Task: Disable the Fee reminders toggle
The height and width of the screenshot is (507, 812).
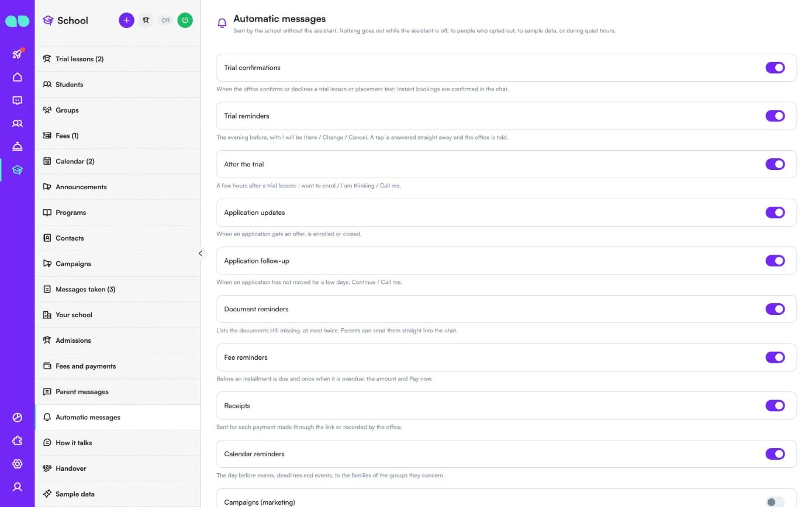Action: pyautogui.click(x=775, y=357)
